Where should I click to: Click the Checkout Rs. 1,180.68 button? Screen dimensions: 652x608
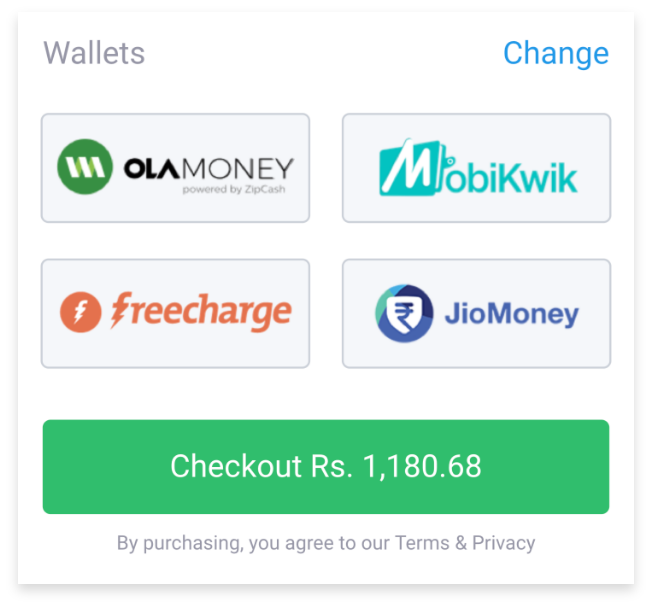coord(326,467)
